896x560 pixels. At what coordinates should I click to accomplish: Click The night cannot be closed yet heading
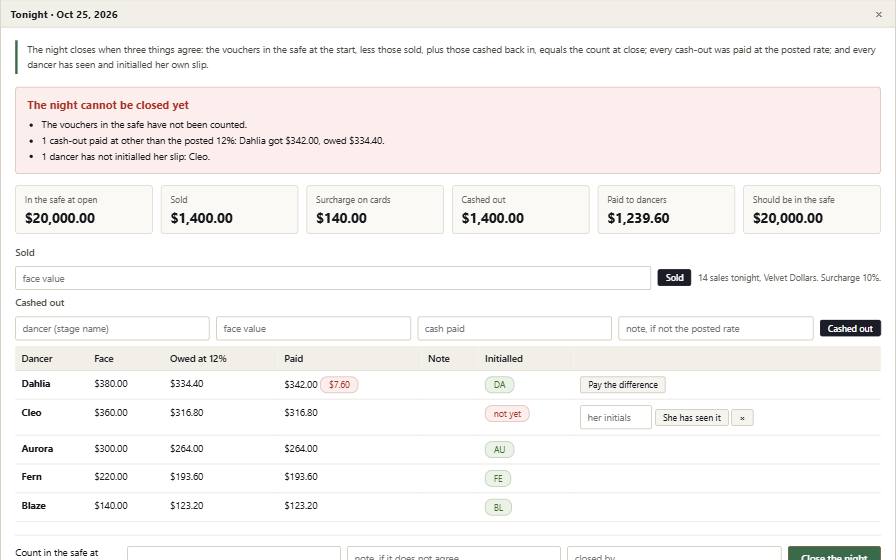[x=108, y=105]
